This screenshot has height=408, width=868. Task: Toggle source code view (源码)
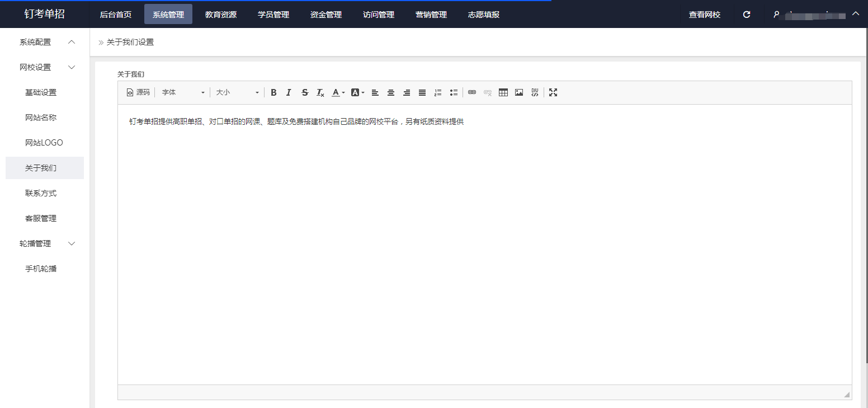coord(138,92)
